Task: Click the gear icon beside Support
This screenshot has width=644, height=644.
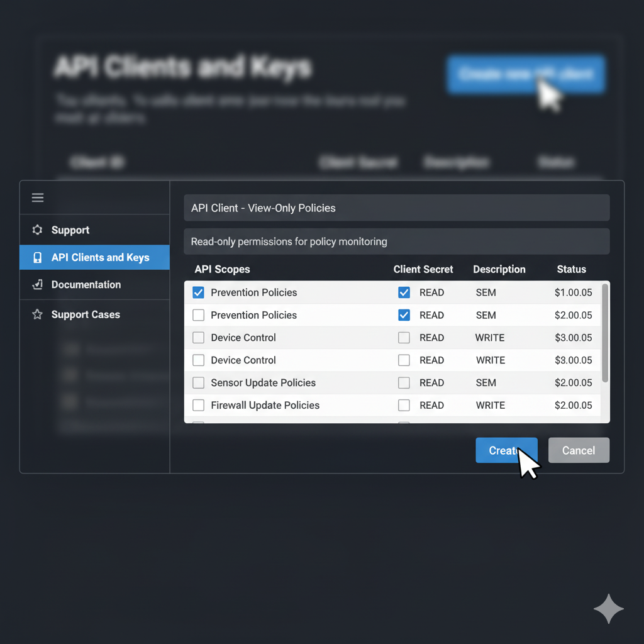Action: (x=38, y=230)
